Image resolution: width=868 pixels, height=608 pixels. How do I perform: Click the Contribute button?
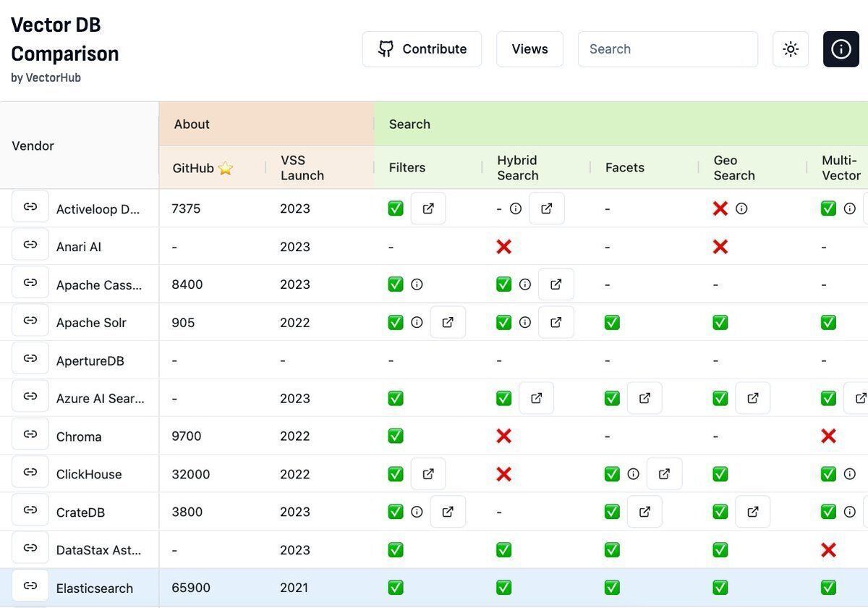tap(422, 49)
